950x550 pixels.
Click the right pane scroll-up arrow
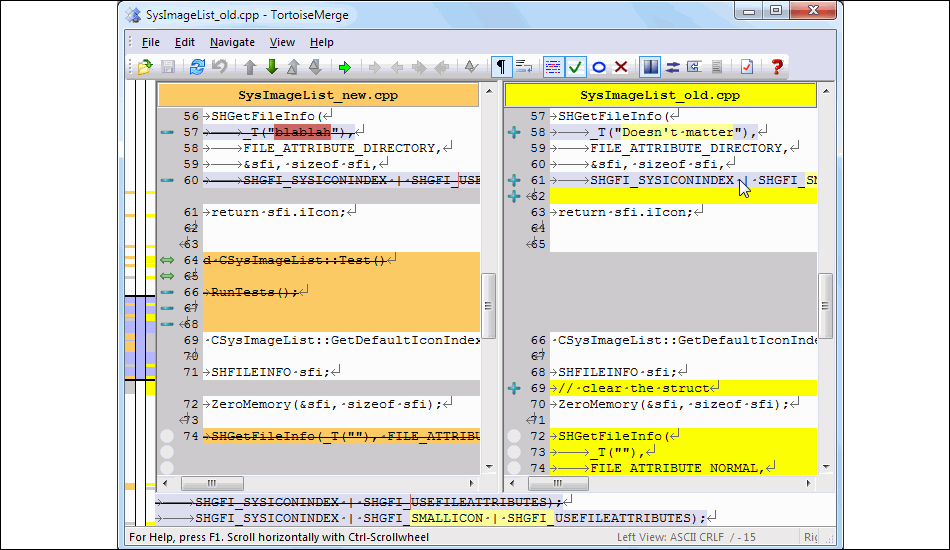(825, 91)
